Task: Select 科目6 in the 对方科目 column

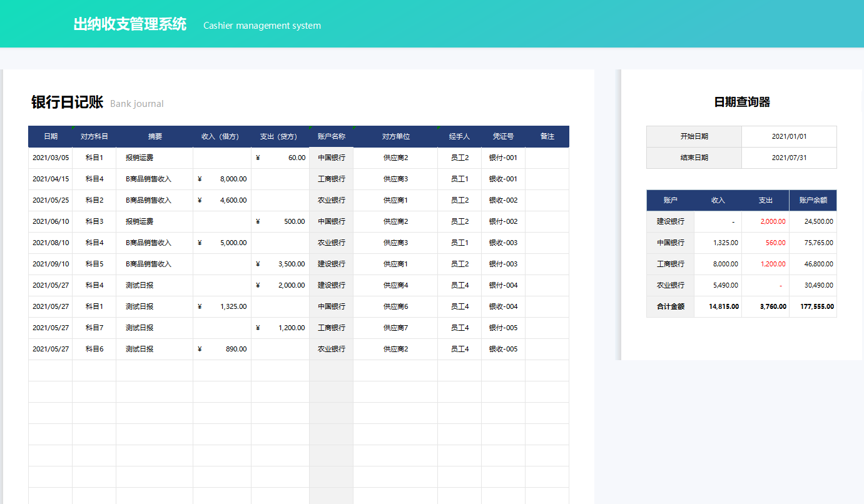Action: click(94, 349)
